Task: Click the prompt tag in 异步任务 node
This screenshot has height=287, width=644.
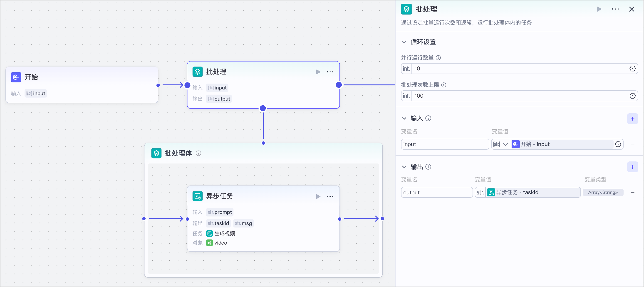Action: point(220,212)
